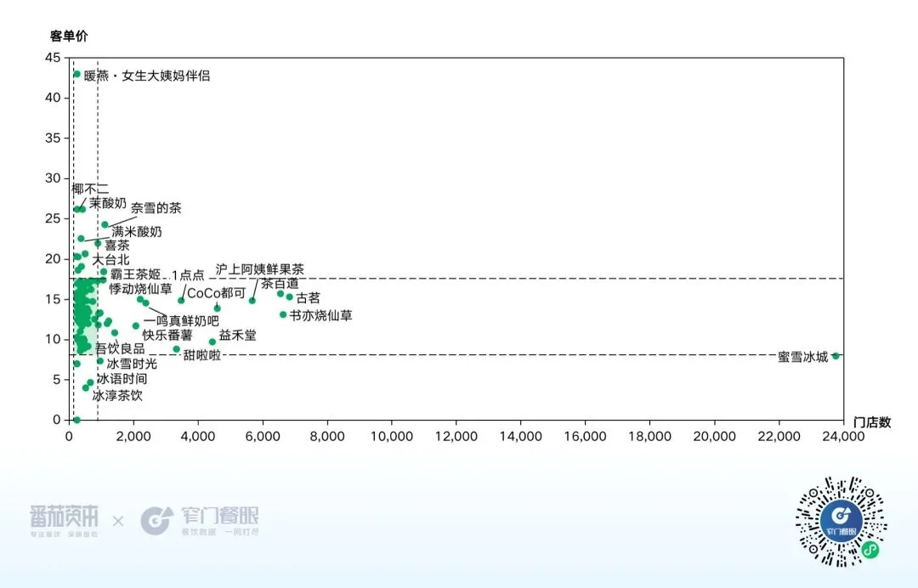Click the 蜜雪冰城 data label
The height and width of the screenshot is (588, 918).
point(802,357)
